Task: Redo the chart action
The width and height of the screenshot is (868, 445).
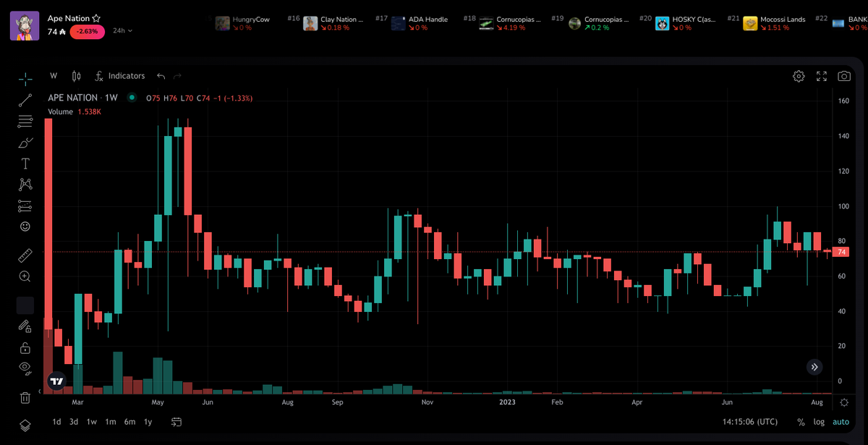Action: coord(177,76)
